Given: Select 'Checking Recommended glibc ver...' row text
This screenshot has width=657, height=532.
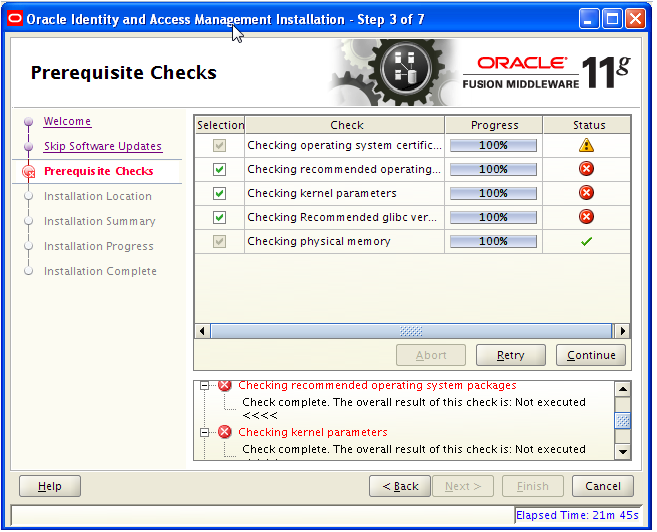Looking at the screenshot, I should point(342,217).
